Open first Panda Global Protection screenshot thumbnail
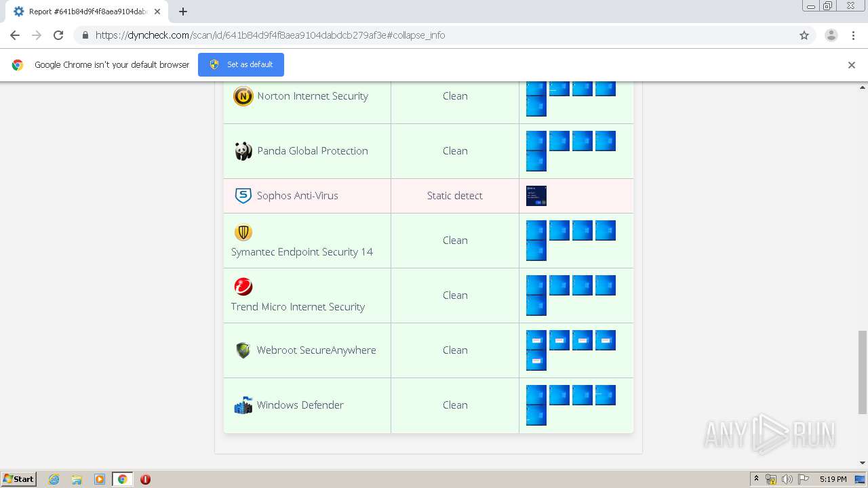 pos(536,141)
